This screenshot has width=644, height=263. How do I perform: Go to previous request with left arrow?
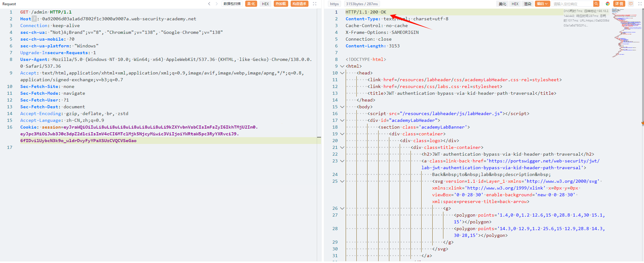pos(209,4)
